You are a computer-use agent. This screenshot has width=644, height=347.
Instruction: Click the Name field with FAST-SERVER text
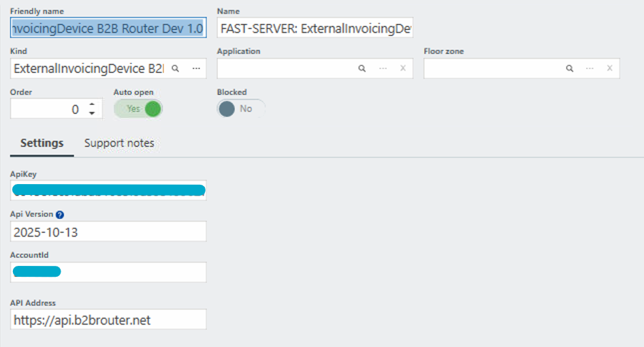(x=315, y=29)
